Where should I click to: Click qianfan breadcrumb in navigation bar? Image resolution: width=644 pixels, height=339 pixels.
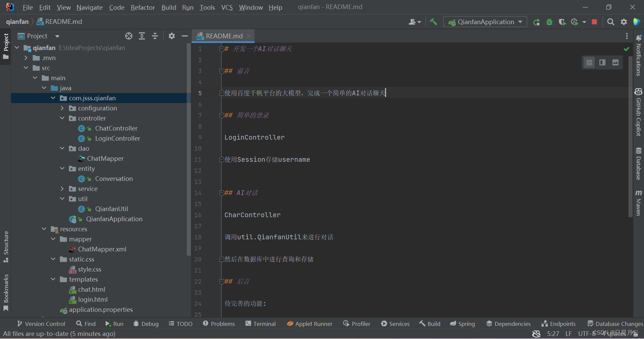point(17,21)
